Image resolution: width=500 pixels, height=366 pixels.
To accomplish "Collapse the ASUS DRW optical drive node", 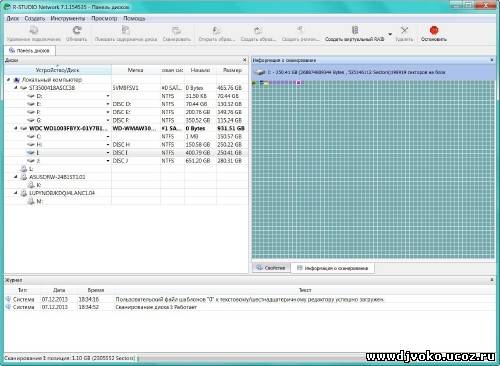I will point(16,177).
